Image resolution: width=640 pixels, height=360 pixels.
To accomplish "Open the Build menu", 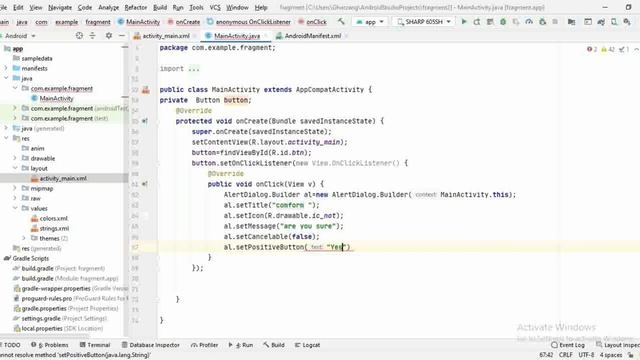I will [x=160, y=7].
